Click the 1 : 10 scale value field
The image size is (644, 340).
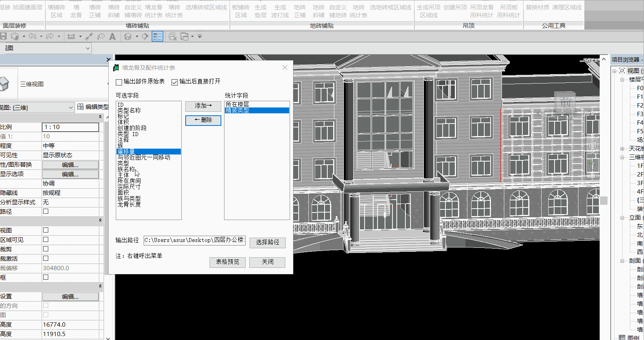pos(70,127)
